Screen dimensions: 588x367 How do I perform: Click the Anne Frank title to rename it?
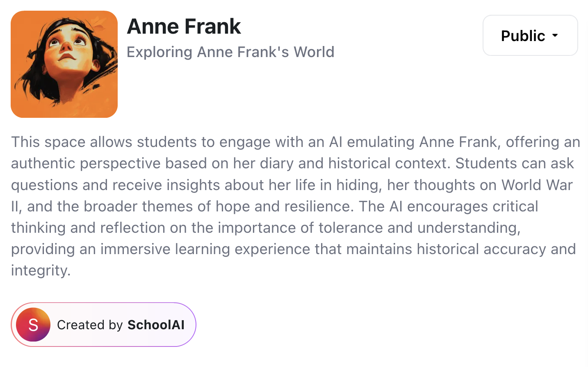point(184,26)
